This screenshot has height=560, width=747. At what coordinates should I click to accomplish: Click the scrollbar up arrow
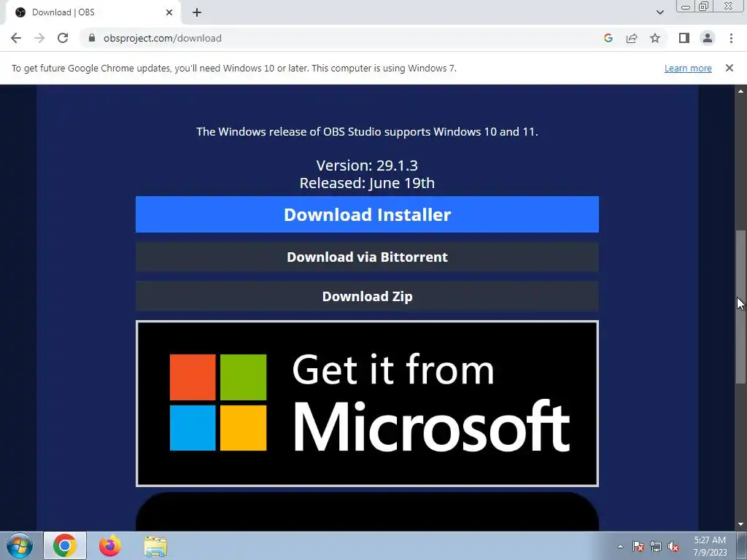(x=740, y=90)
